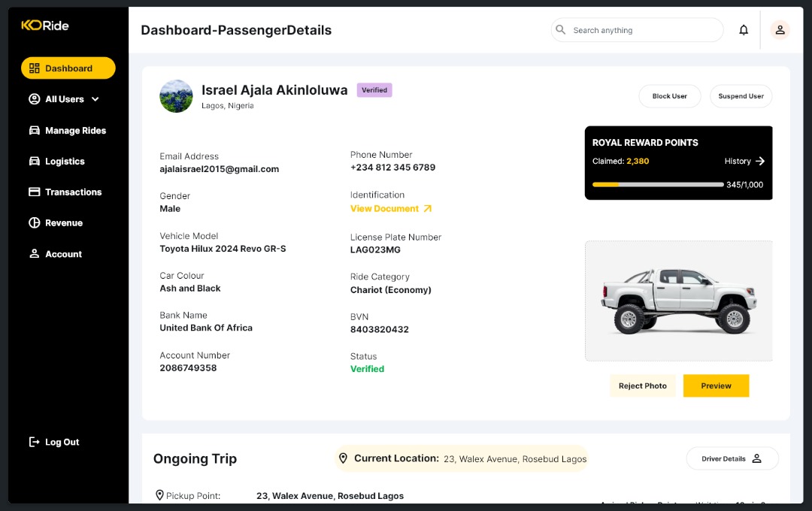Click the 345/1,000 reward progress bar
Screen dimensions: 812x511
point(657,184)
